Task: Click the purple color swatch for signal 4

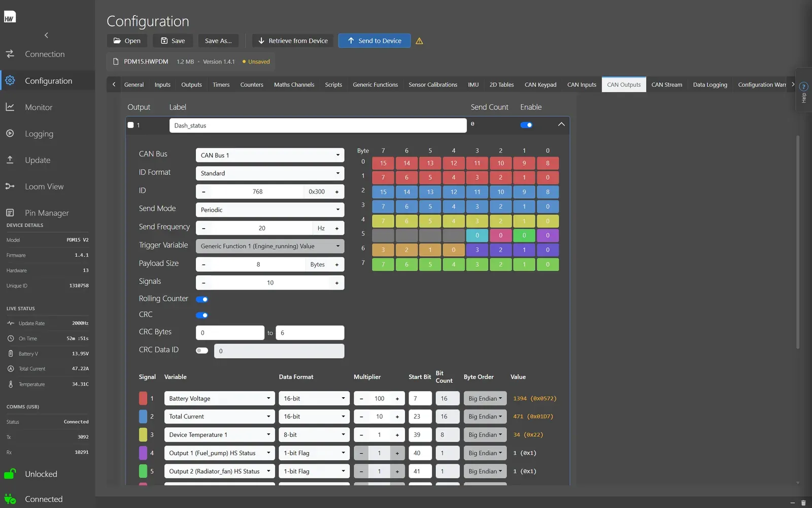Action: point(143,453)
